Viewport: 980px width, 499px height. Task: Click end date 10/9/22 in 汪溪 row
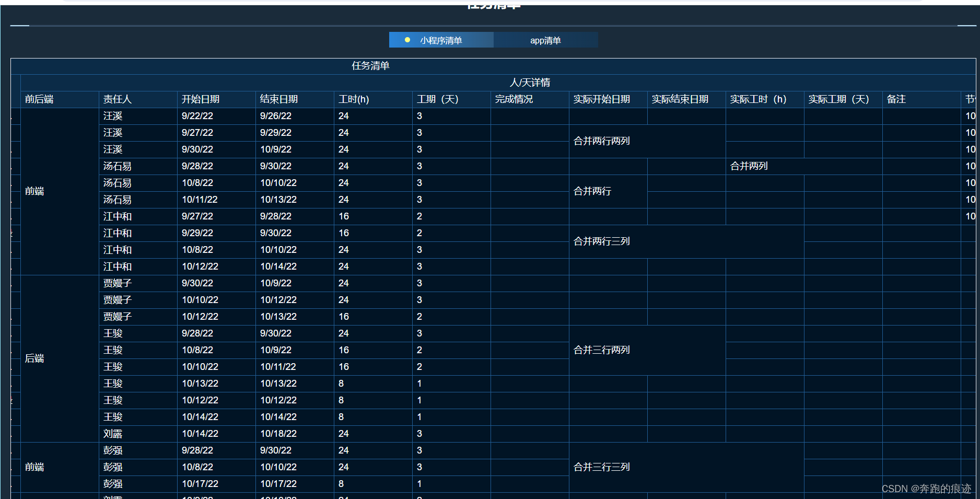tap(276, 149)
